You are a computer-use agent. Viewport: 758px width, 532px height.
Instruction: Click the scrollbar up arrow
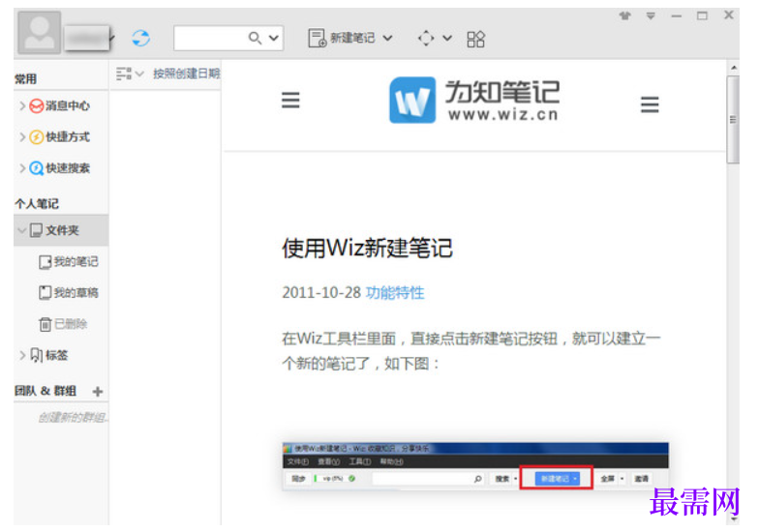(734, 68)
